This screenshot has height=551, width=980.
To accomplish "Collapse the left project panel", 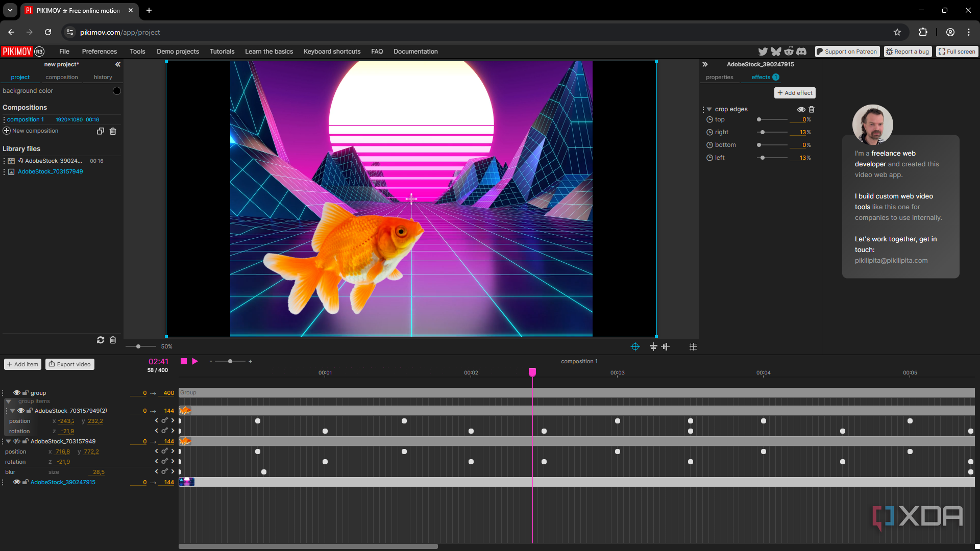I will (x=118, y=64).
